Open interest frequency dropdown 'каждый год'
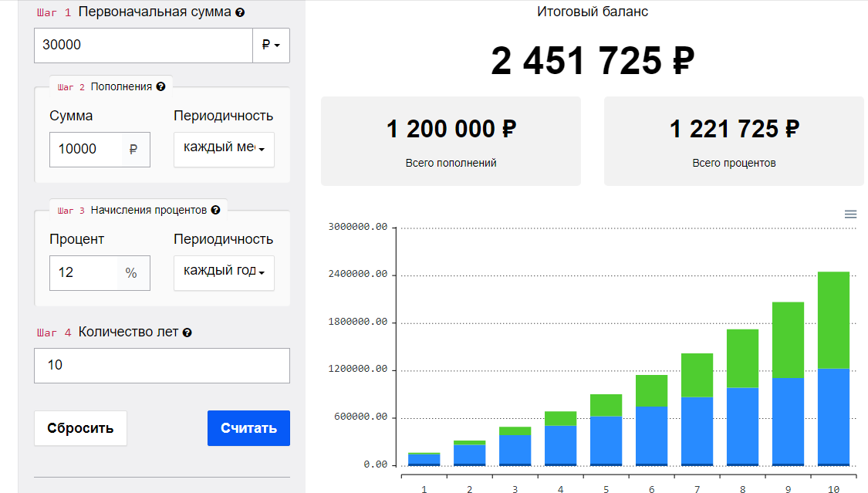Image resolution: width=868 pixels, height=493 pixels. coord(224,272)
